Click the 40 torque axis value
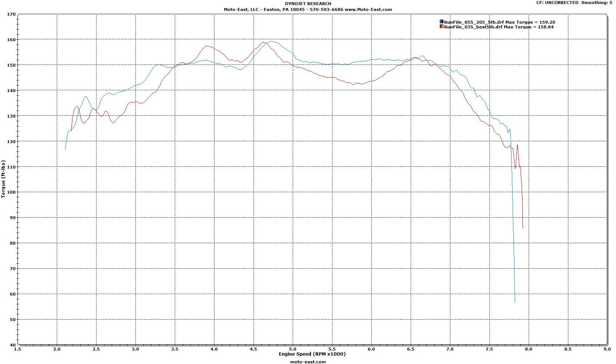The height and width of the screenshot is (364, 616). pos(13,345)
